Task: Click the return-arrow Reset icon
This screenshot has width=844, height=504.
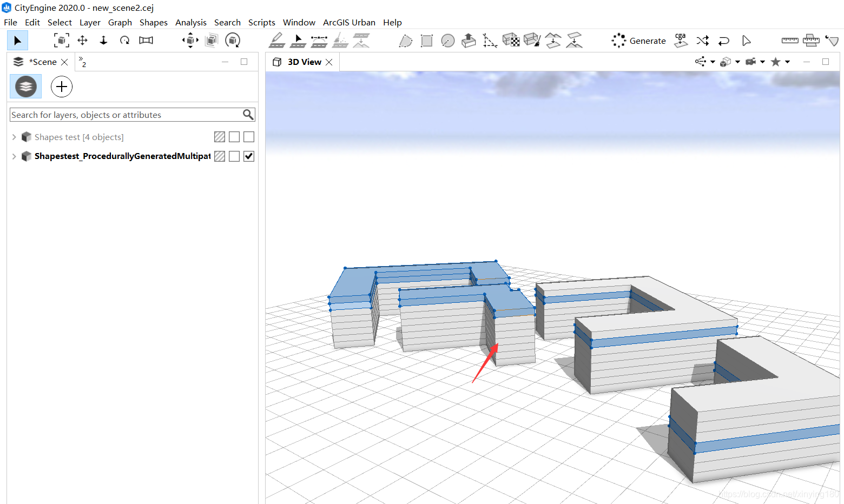Action: tap(724, 41)
